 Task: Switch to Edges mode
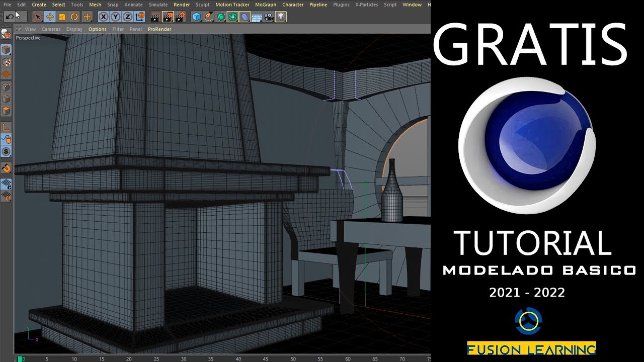[6, 99]
